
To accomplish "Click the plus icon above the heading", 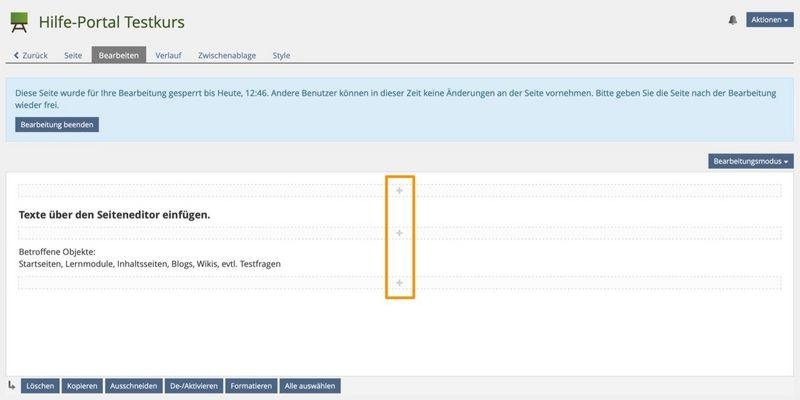I will click(x=399, y=190).
